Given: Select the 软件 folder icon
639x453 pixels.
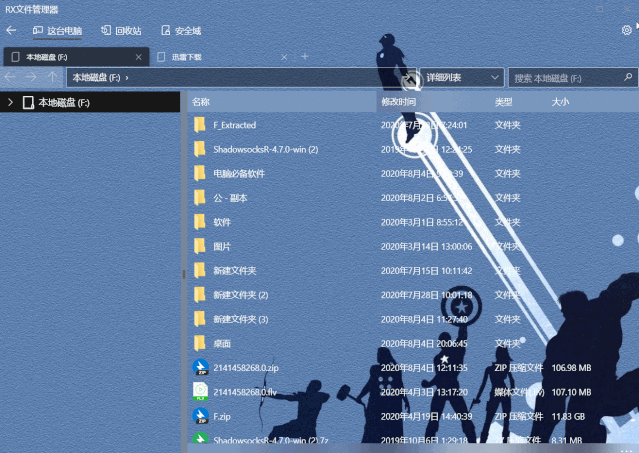Looking at the screenshot, I should [x=200, y=222].
